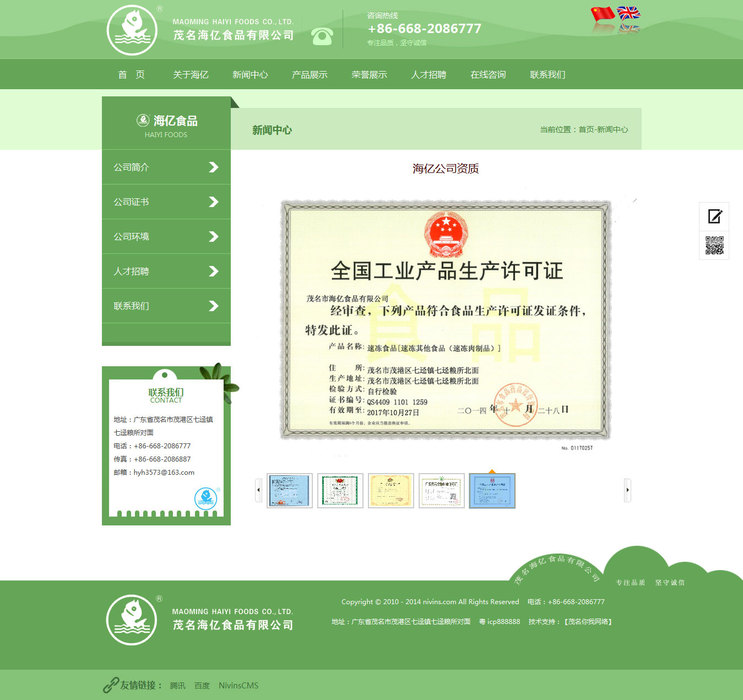Expand 公司简介 sidebar arrow

tap(214, 167)
